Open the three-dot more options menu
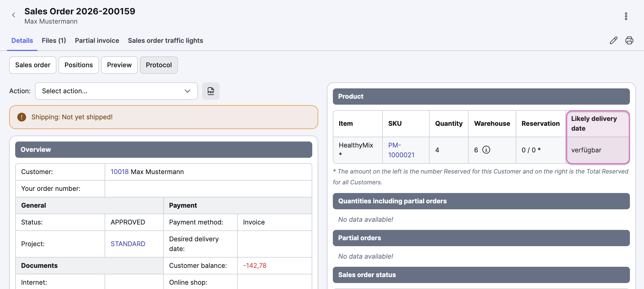This screenshot has height=289, width=644. pos(626,16)
